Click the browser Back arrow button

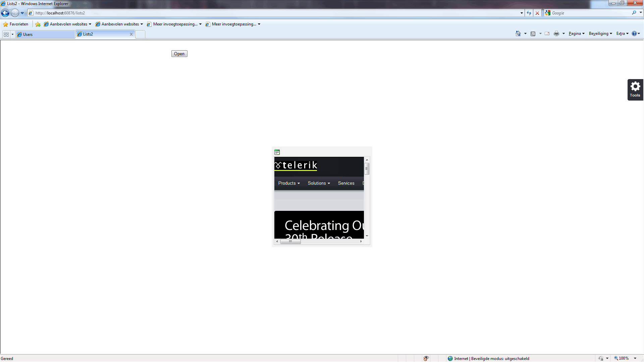tap(5, 13)
